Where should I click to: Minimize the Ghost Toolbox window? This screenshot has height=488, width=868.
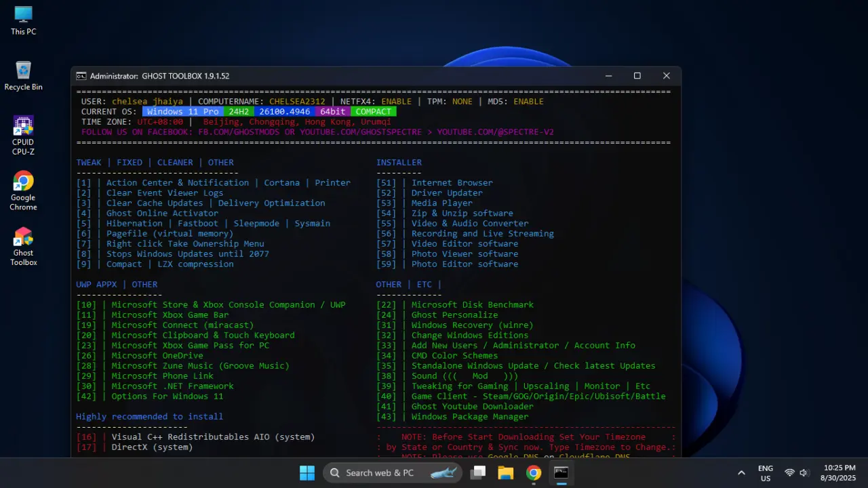point(608,76)
